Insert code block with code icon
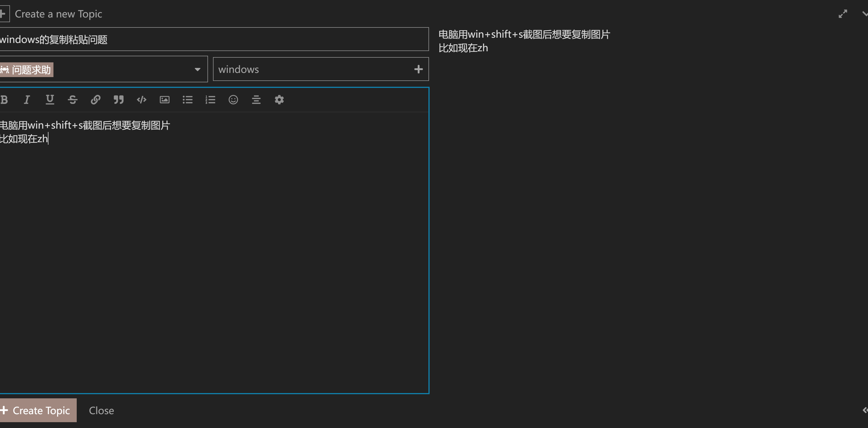This screenshot has width=868, height=428. 142,100
